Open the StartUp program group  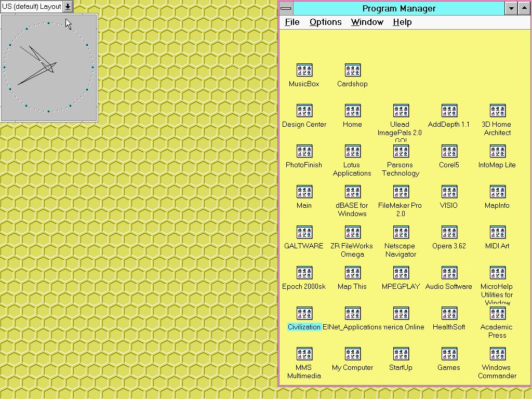[x=401, y=354]
